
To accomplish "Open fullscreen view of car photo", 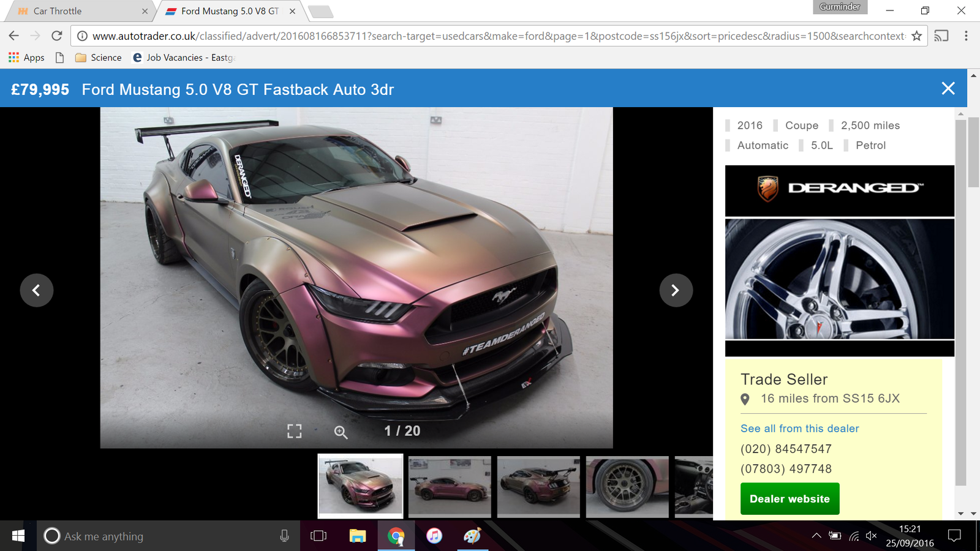I will coord(294,431).
